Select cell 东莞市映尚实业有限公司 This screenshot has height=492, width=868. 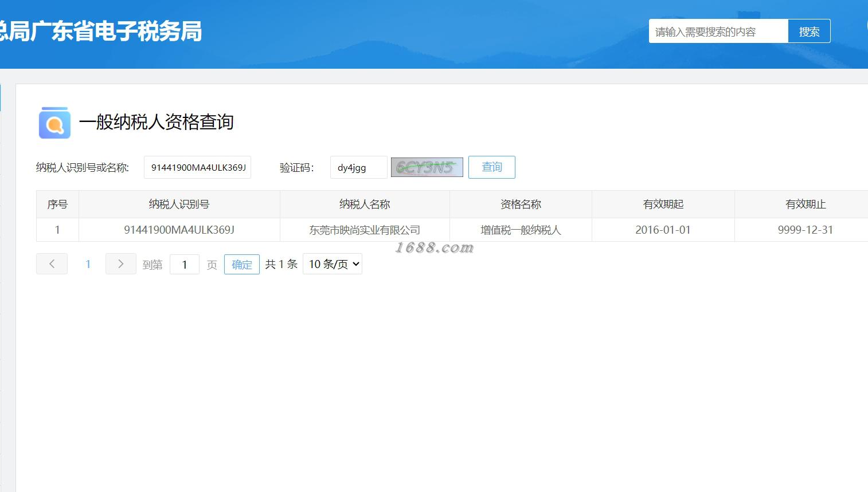click(365, 230)
